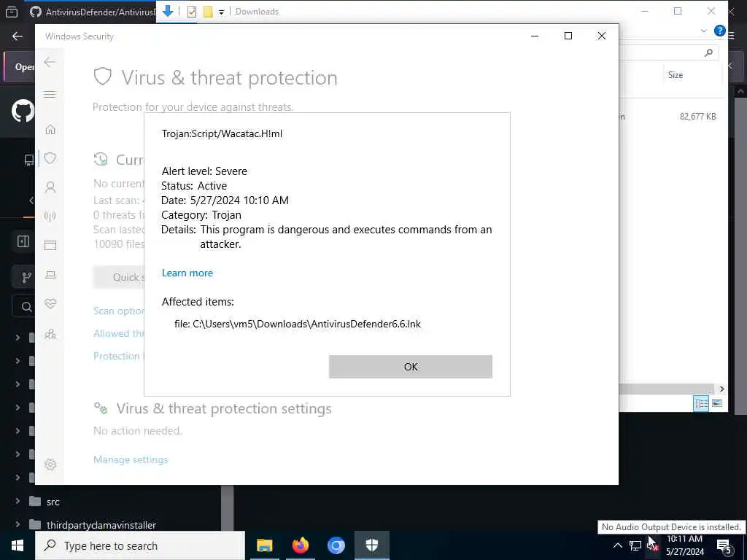Select Virus & threat protection shield icon
This screenshot has height=560, width=747.
pos(50,158)
